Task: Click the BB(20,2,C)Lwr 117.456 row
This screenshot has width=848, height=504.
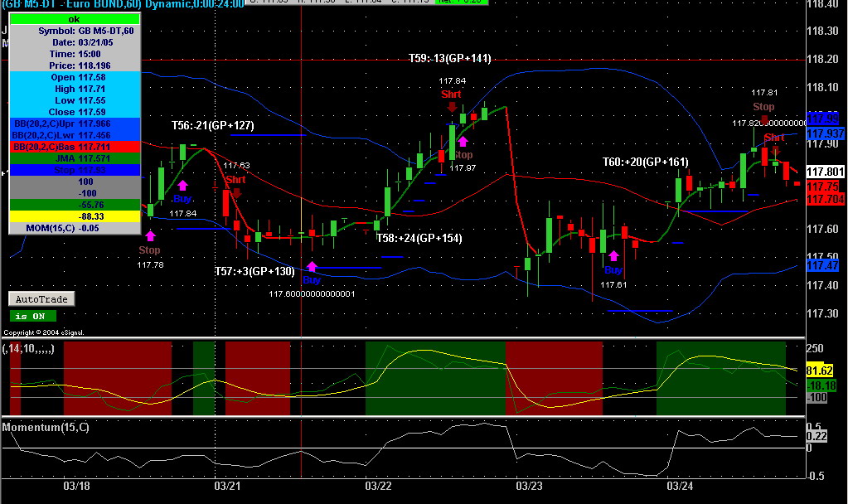Action: [x=75, y=135]
